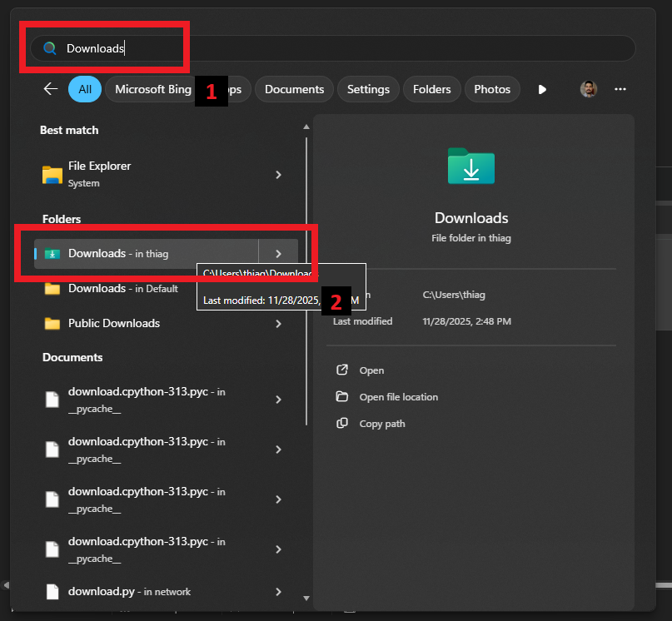Click the download.py file icon

[x=52, y=591]
